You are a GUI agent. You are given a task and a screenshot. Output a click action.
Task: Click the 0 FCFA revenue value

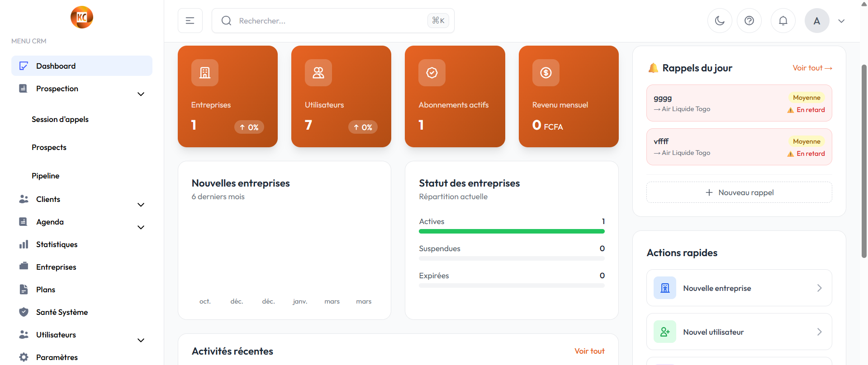click(548, 125)
